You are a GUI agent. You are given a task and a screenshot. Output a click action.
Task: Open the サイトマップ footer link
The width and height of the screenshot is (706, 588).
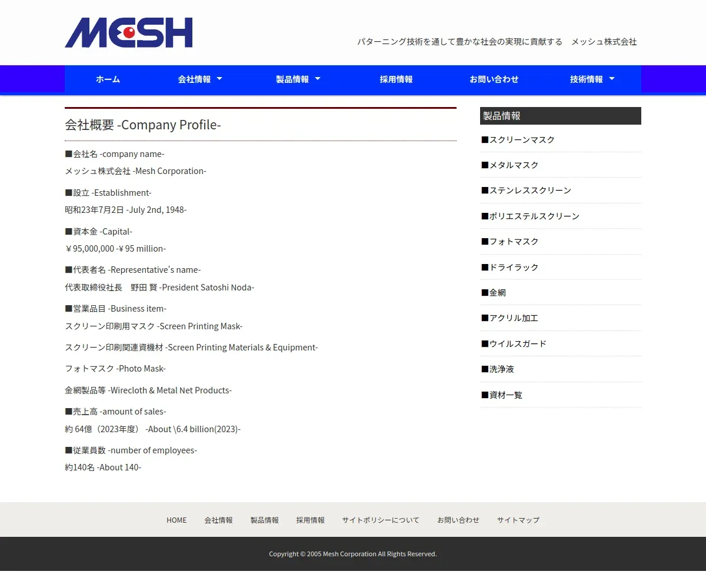[x=518, y=520]
